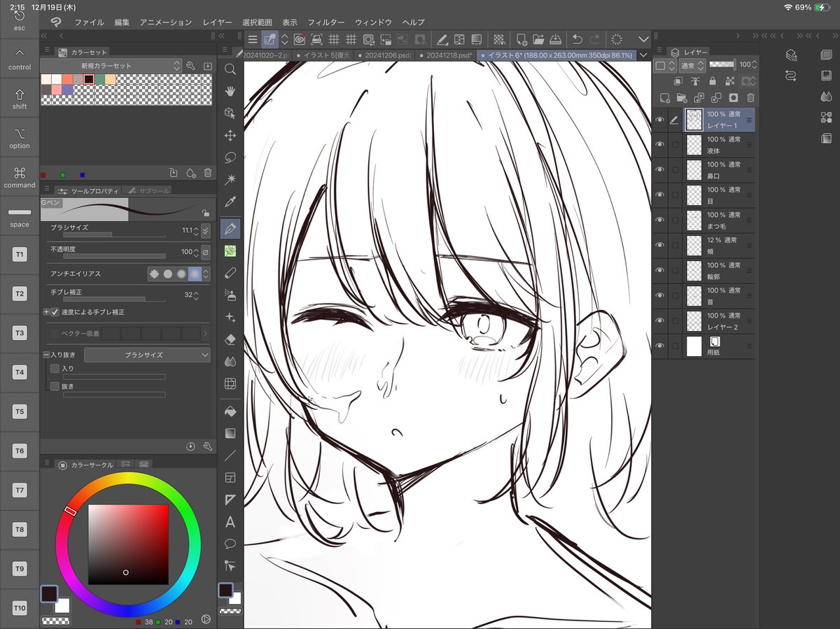Select the Blend droplet tool
This screenshot has height=629, width=840.
[x=230, y=362]
